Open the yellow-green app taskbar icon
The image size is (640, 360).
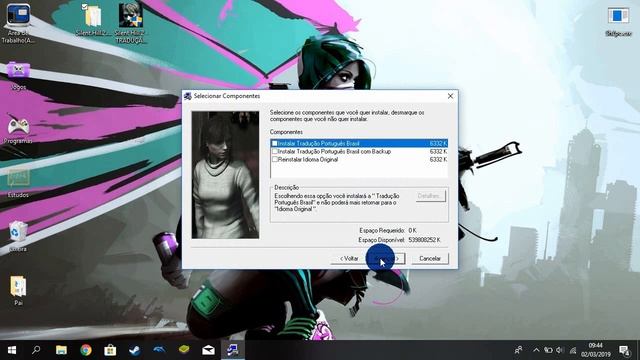pyautogui.click(x=184, y=350)
